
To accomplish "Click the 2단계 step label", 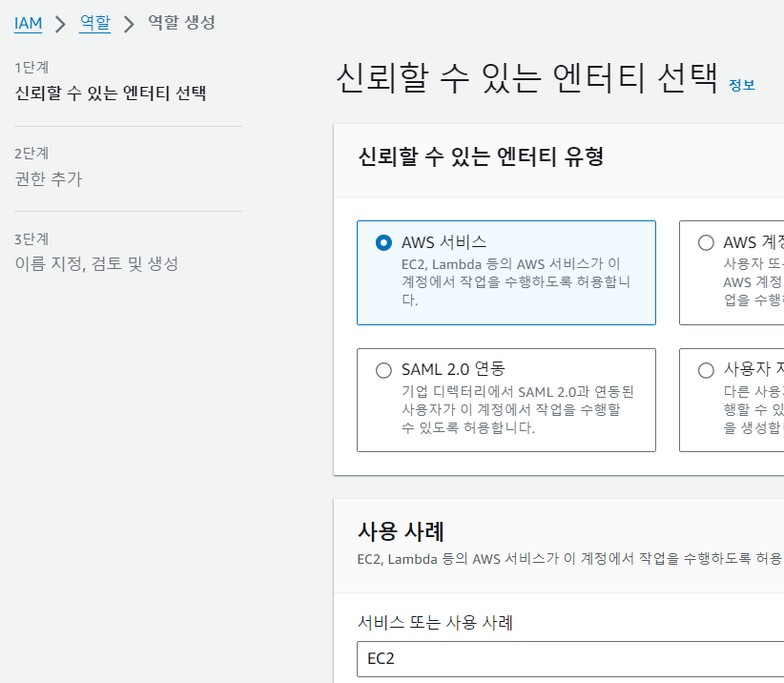I will click(31, 154).
